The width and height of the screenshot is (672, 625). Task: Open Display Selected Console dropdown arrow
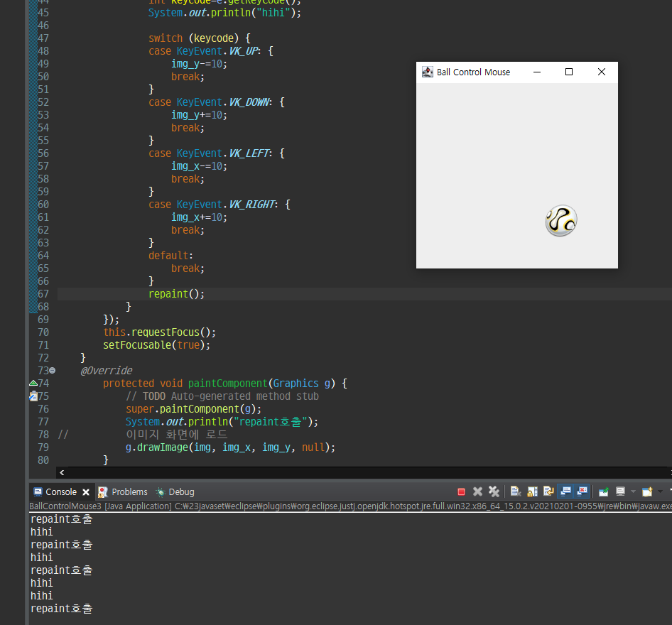[x=633, y=491]
